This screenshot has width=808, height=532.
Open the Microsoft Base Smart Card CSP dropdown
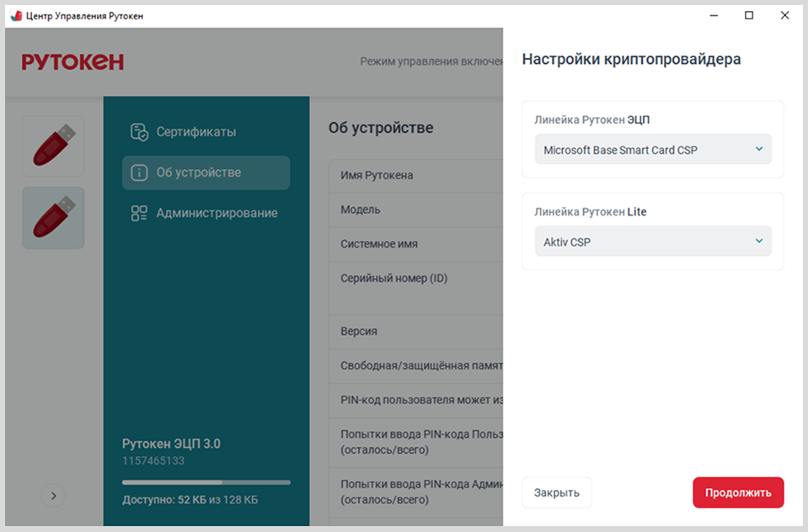point(653,150)
